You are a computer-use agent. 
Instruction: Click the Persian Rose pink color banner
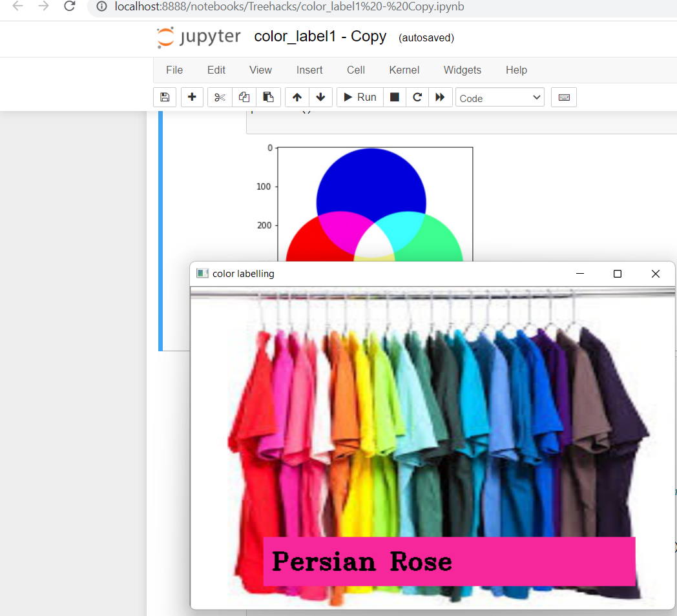(x=449, y=561)
